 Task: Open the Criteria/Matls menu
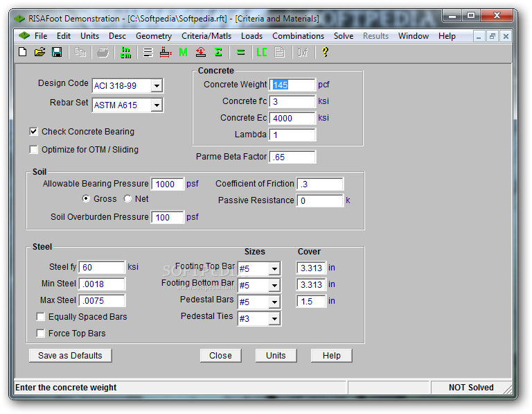click(x=206, y=36)
